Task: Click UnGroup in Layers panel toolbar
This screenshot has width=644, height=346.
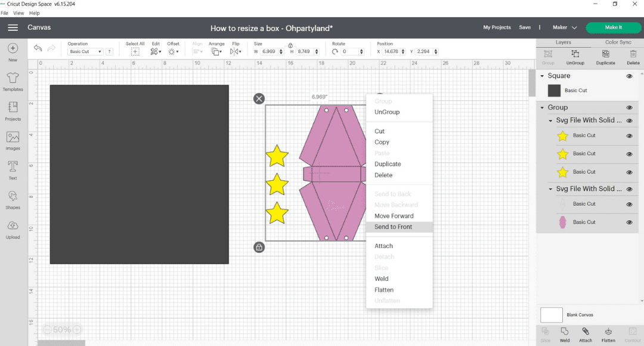Action: (x=575, y=57)
